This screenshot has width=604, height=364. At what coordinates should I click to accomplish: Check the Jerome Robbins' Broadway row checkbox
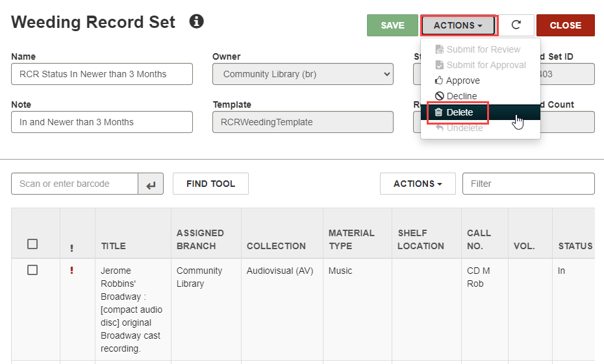pyautogui.click(x=32, y=270)
